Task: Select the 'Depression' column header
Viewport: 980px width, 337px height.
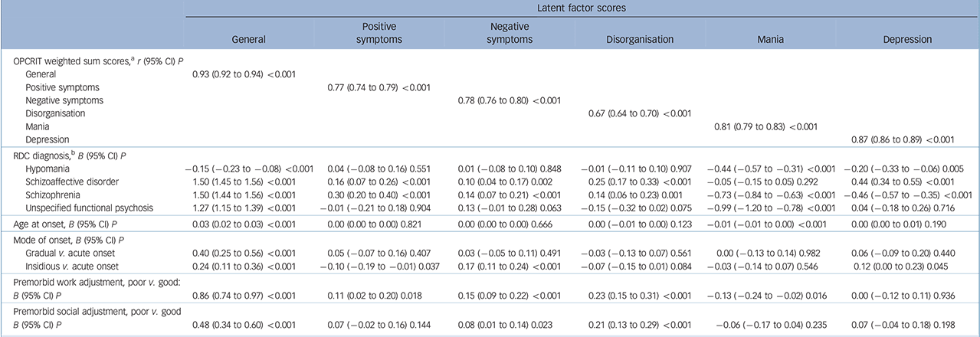Action: (906, 38)
